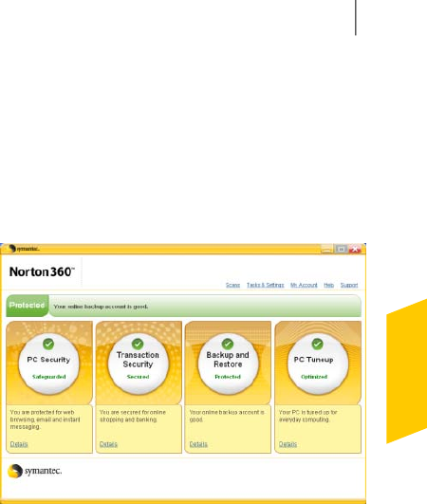Select the PC Tuneup panel circle

(x=318, y=364)
